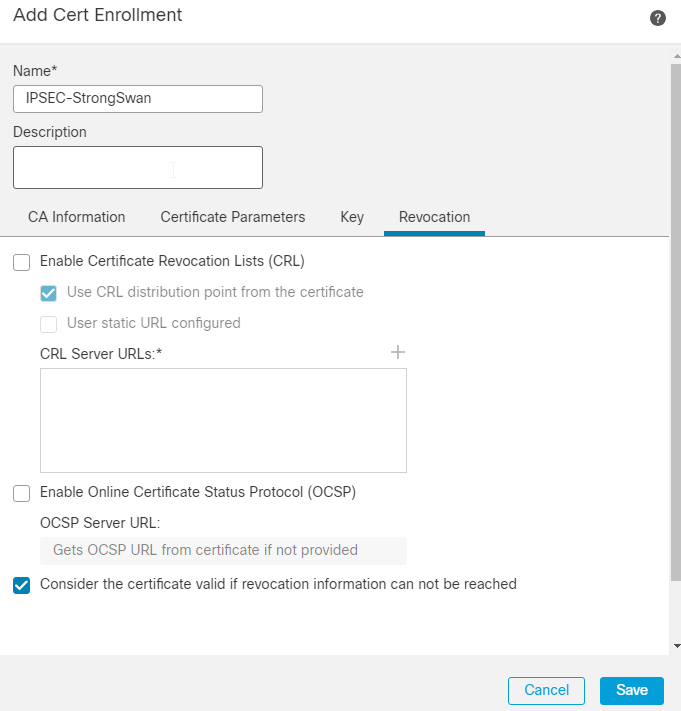The image size is (681, 711).
Task: Enable Certificate Revocation Lists (CRL) checkbox
Action: click(x=21, y=262)
